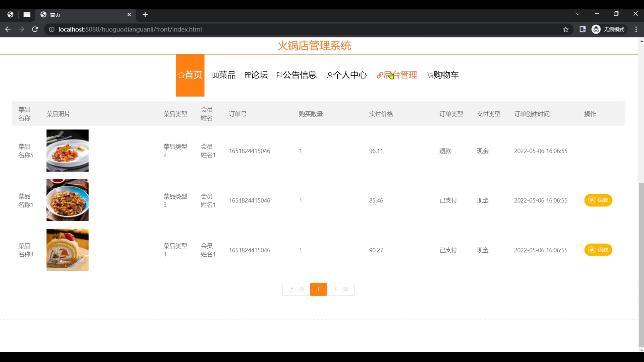644x362 pixels.
Task: Click site information icon in address bar
Action: [52, 29]
